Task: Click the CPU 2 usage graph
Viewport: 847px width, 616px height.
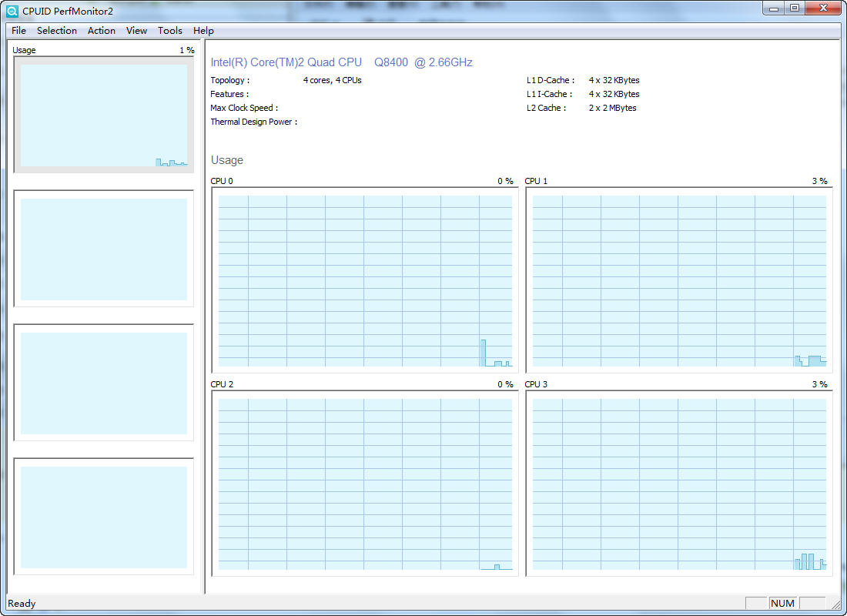Action: click(365, 484)
